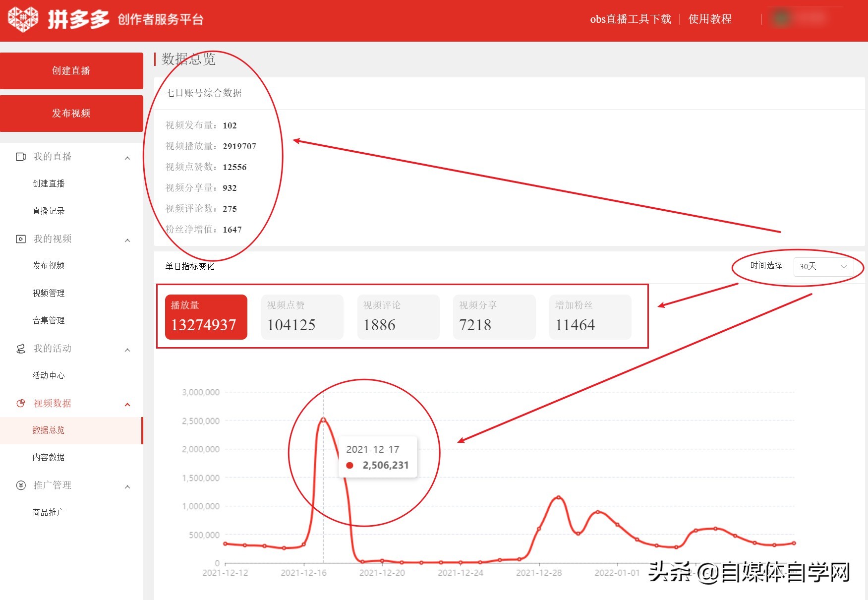Activate the 视频分享 metric card
868x600 pixels.
(494, 316)
